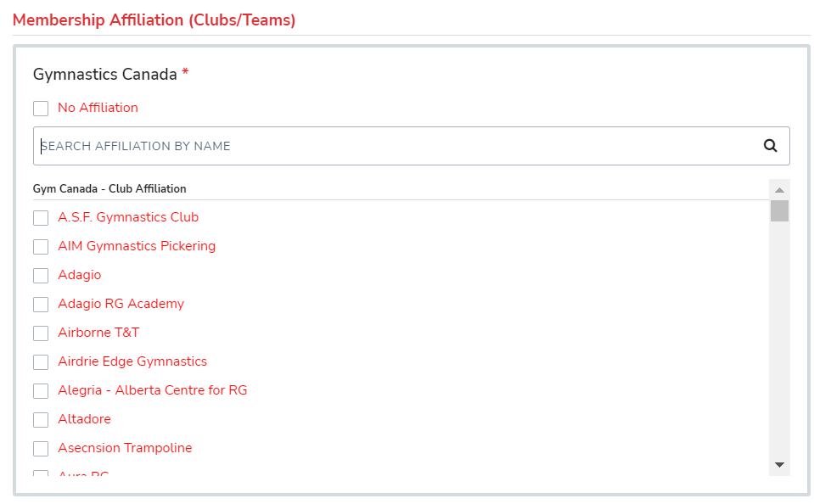Select the Airdrie Edge Gymnastics checkbox
This screenshot has height=504, width=814.
click(x=41, y=362)
